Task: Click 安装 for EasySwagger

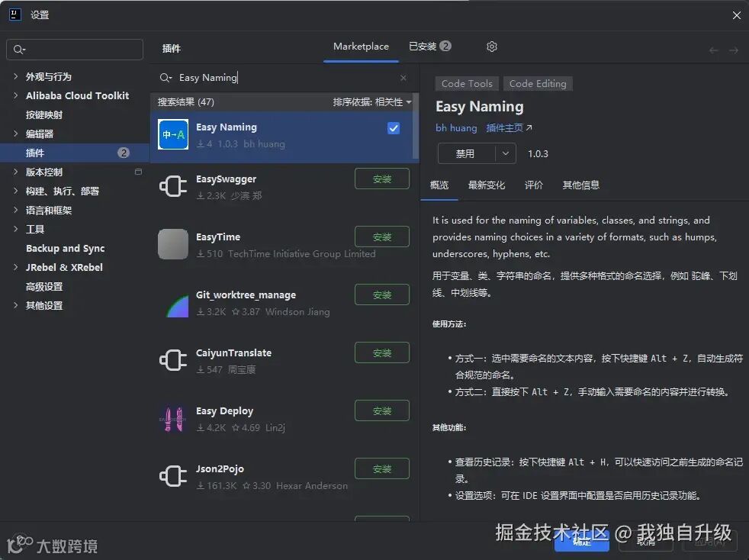Action: pos(382,179)
